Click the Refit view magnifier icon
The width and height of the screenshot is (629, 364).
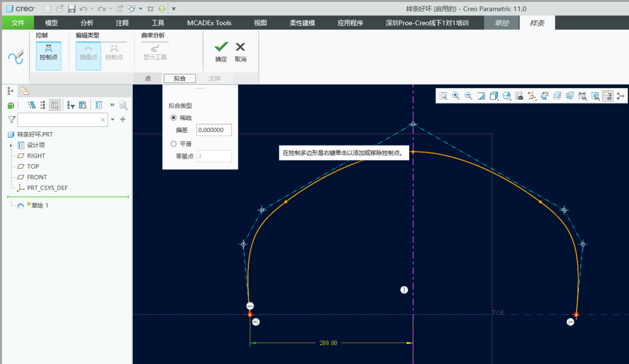443,96
